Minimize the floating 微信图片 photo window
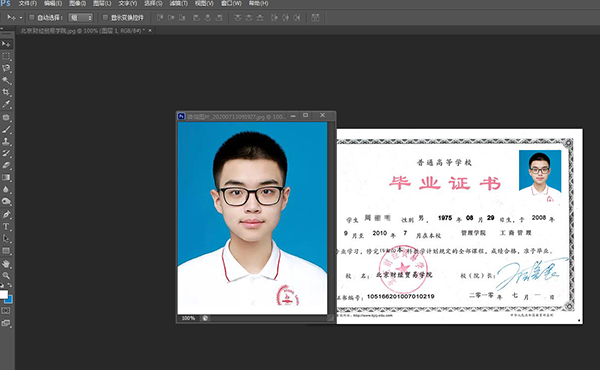 (293, 116)
